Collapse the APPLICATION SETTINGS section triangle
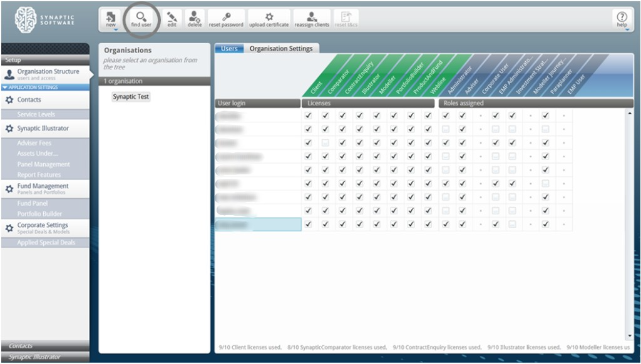 (4, 88)
